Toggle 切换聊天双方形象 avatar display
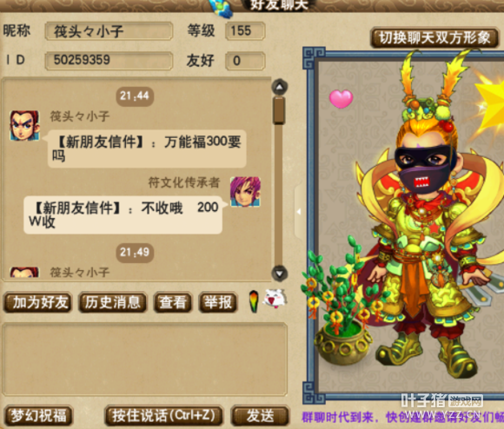 [434, 38]
